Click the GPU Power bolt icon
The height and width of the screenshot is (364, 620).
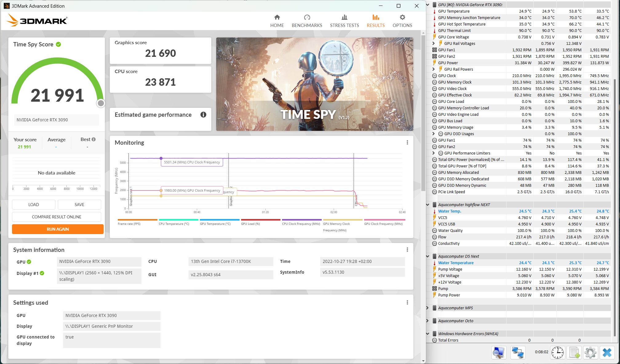(434, 63)
